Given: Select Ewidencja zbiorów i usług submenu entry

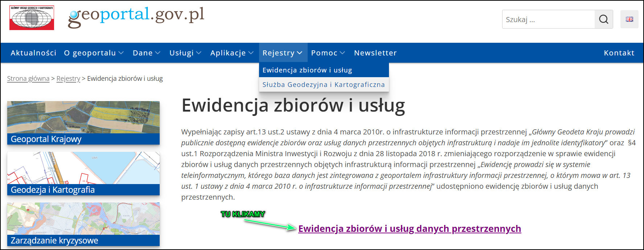Looking at the screenshot, I should click(307, 70).
